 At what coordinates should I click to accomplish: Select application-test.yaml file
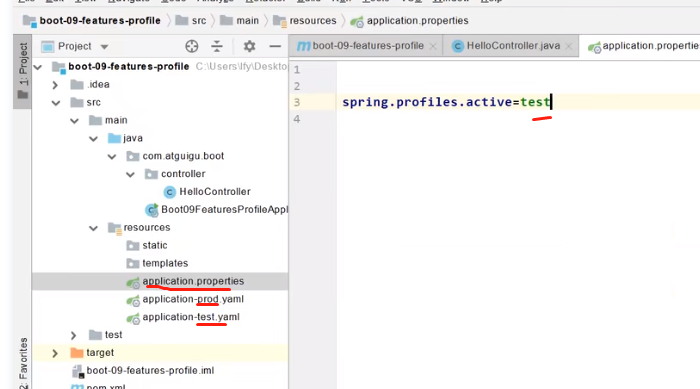click(x=191, y=317)
